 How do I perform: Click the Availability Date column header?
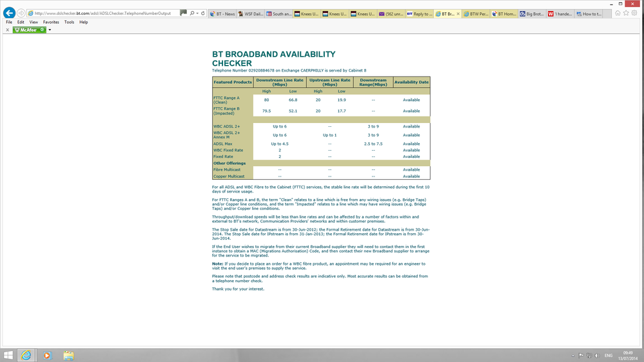[411, 82]
